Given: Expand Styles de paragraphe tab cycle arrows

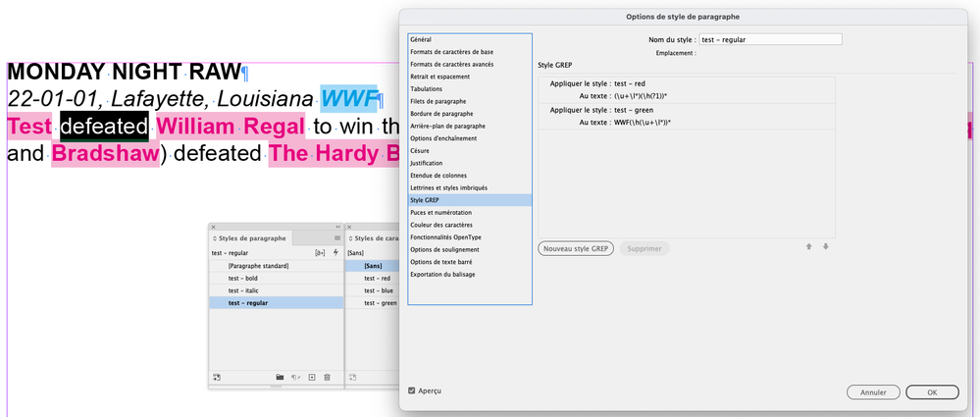Looking at the screenshot, I should click(215, 238).
